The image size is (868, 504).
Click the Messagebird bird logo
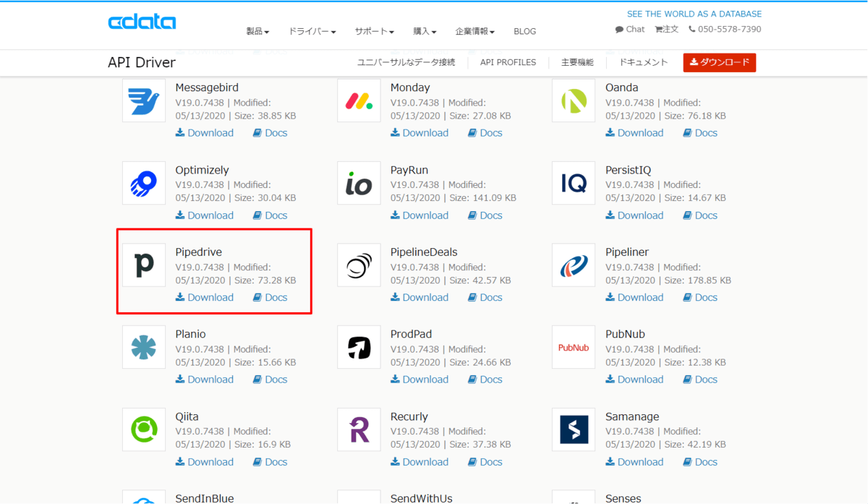point(144,101)
